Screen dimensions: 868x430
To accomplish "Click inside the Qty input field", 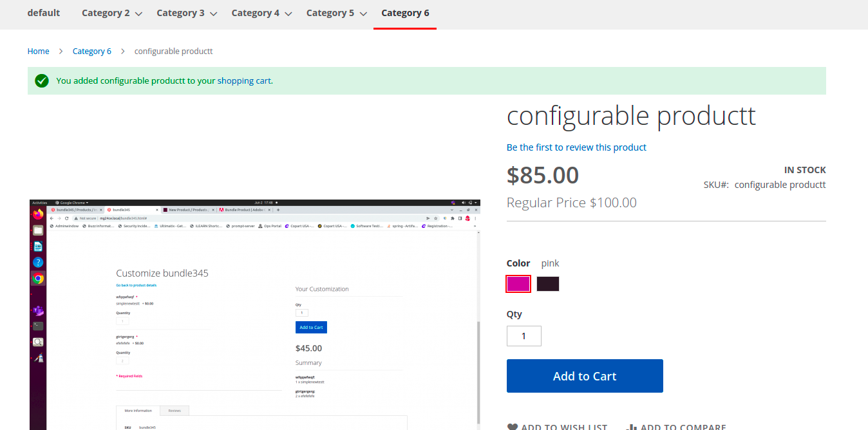I will (x=524, y=335).
